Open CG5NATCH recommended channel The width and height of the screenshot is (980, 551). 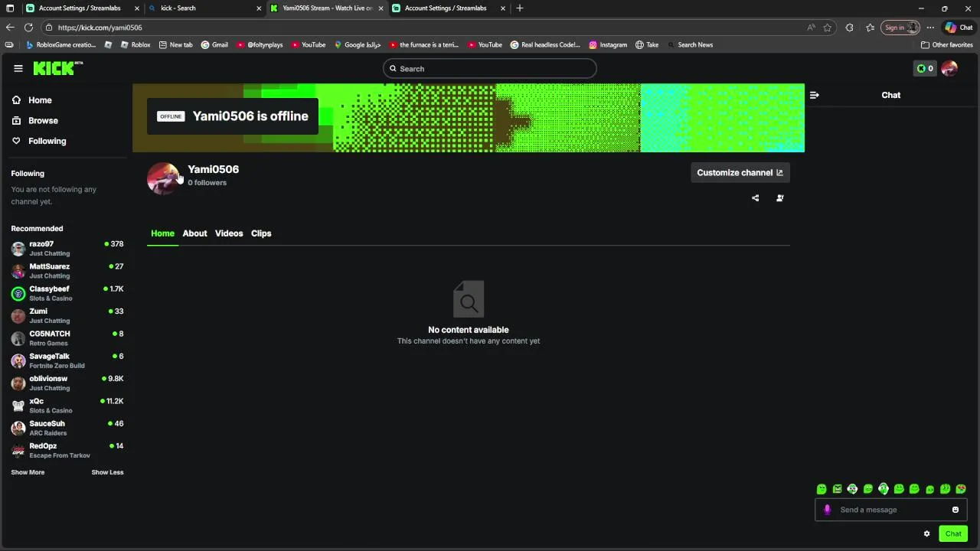coord(67,338)
